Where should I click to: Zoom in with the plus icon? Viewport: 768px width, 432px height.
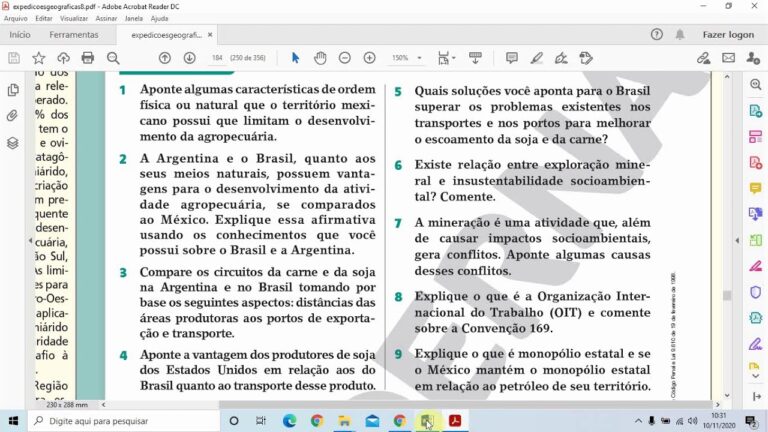pos(369,58)
